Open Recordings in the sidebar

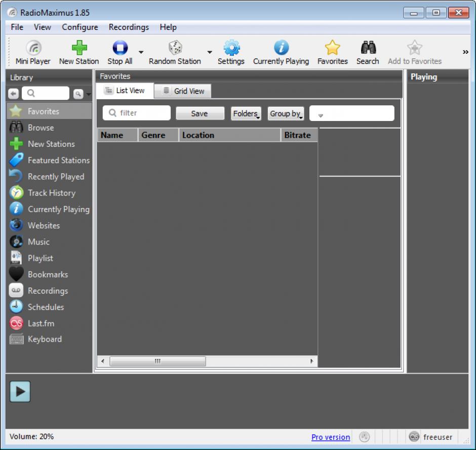click(49, 291)
